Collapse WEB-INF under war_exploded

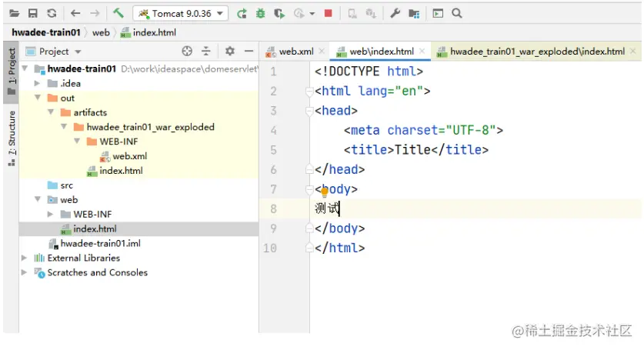[x=77, y=142]
